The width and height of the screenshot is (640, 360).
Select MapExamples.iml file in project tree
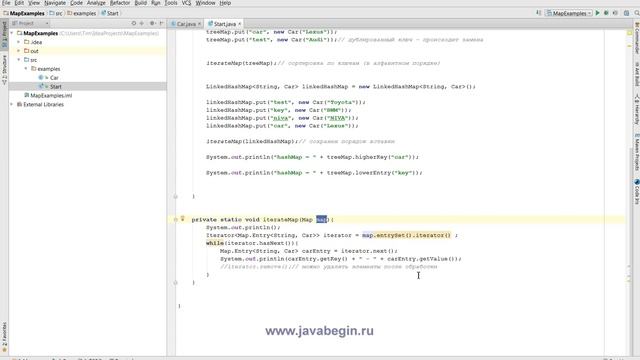click(51, 96)
